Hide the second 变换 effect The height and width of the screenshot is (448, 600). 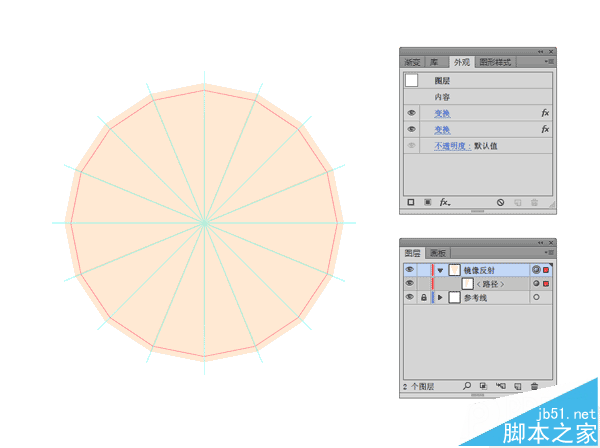[411, 129]
